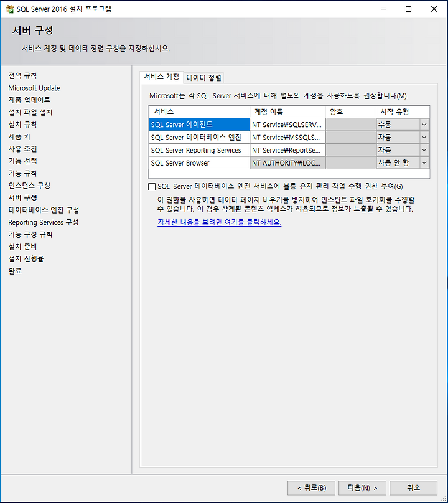
Task: Select 기능 선택 step in sidebar
Action: [x=22, y=161]
